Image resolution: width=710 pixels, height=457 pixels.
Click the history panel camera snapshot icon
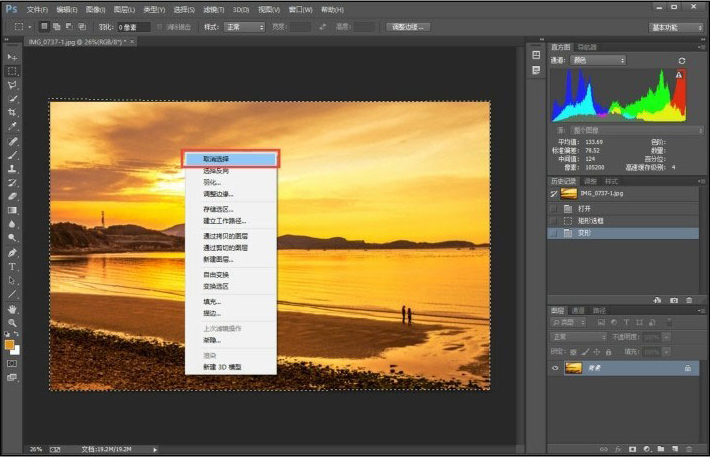(x=674, y=299)
